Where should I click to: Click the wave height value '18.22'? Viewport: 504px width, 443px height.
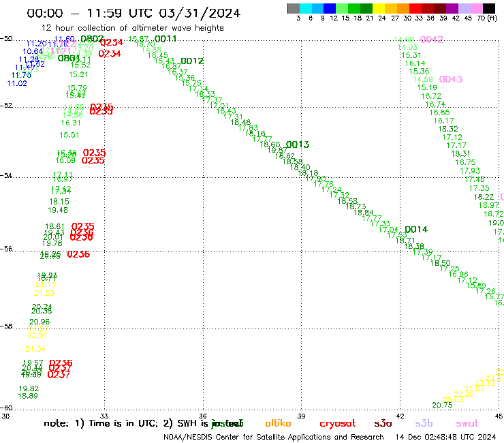(484, 197)
